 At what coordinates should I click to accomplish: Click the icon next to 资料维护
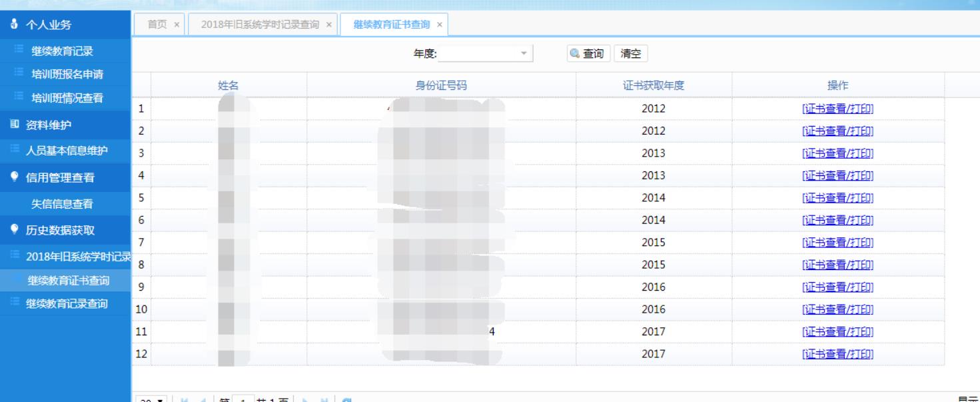coord(15,125)
